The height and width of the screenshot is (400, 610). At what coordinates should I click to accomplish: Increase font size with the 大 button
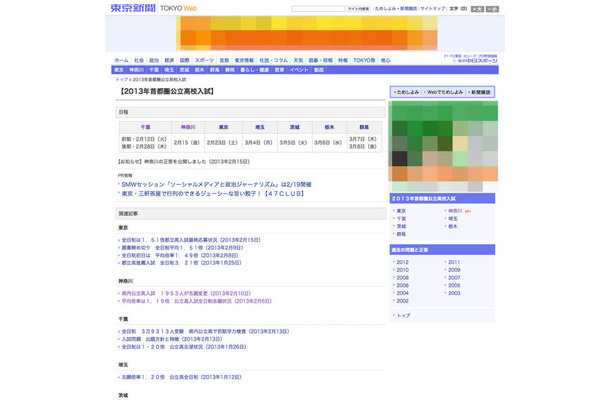[477, 9]
